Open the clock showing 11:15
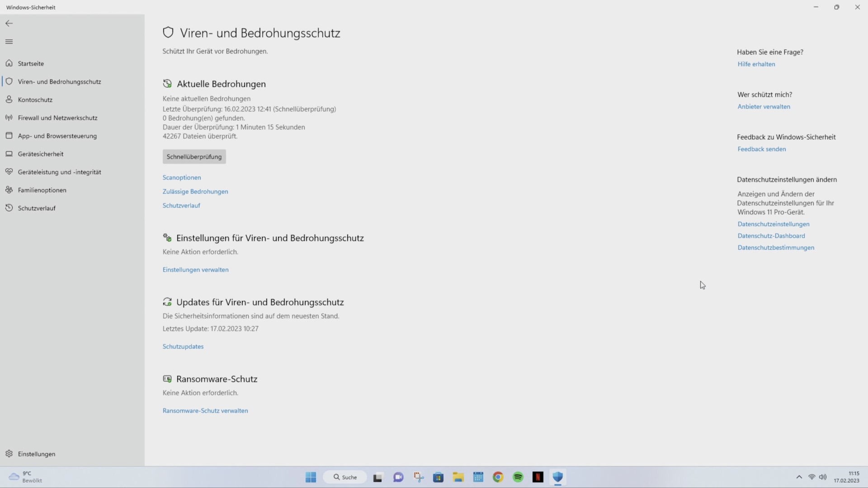Image resolution: width=868 pixels, height=488 pixels. 847,477
